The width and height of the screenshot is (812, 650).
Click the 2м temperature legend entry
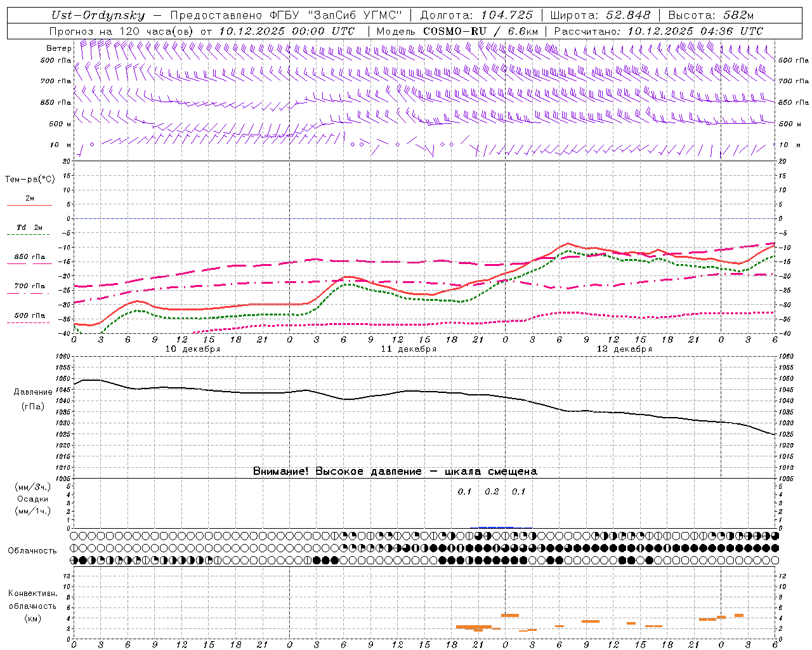[30, 199]
